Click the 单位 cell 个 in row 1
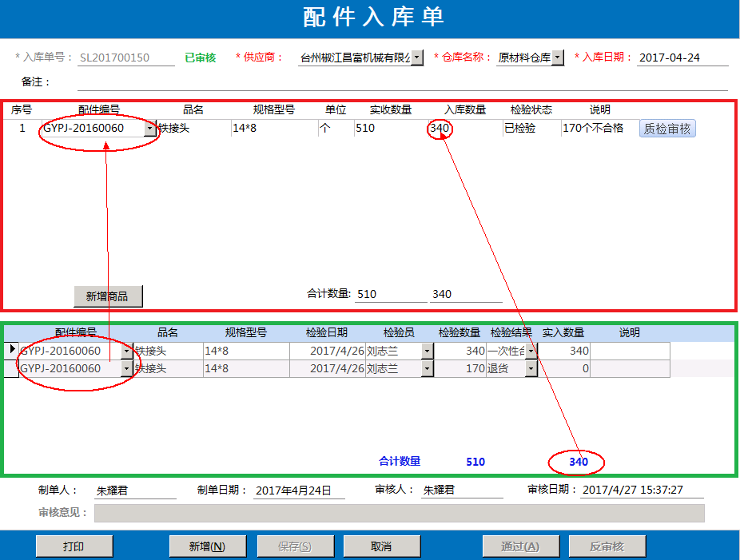 click(x=336, y=129)
